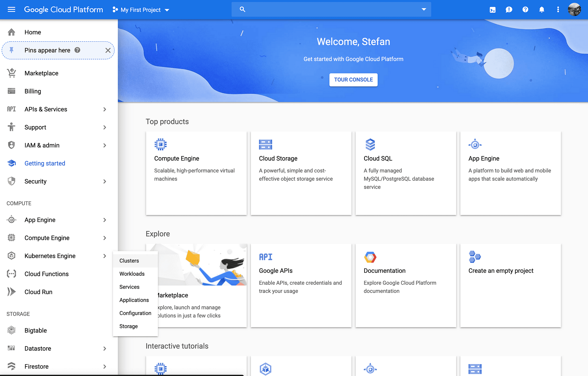This screenshot has width=588, height=376.
Task: Select Clusters from Kubernetes submenu
Action: tap(129, 261)
